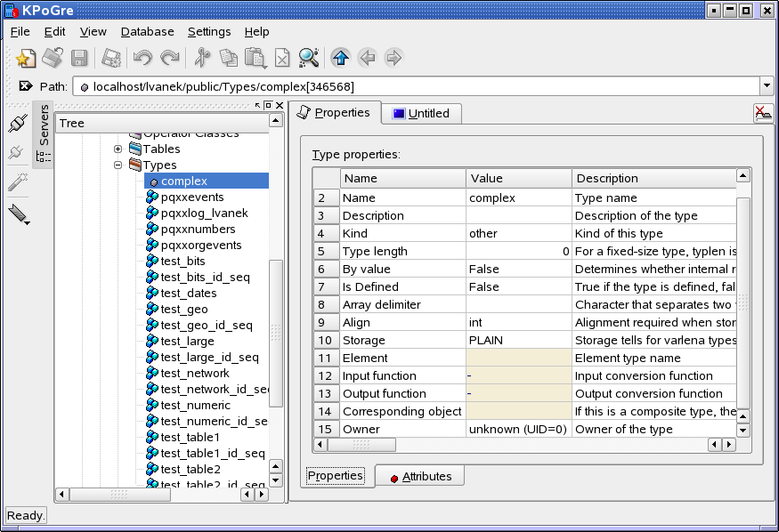This screenshot has width=779, height=532.
Task: Click the tree panel vertical scrollbar
Action: click(x=276, y=331)
